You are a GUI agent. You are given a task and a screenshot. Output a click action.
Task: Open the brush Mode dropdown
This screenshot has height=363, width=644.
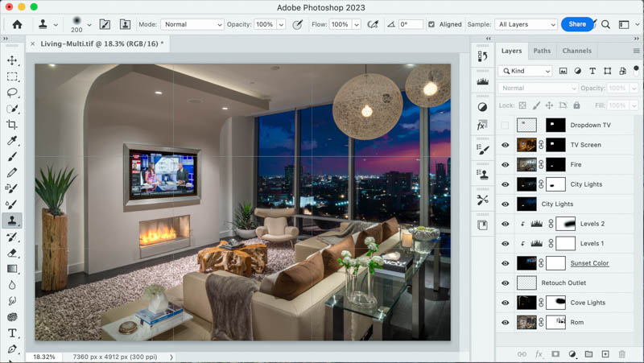pos(192,25)
